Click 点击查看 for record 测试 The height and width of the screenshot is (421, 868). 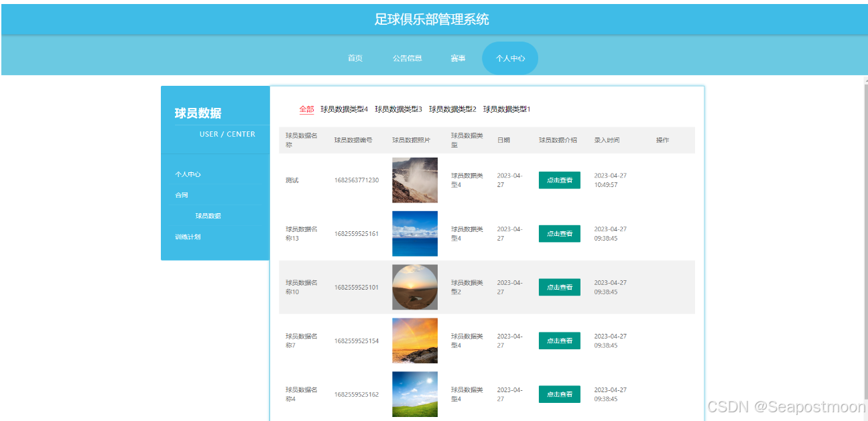pyautogui.click(x=559, y=180)
